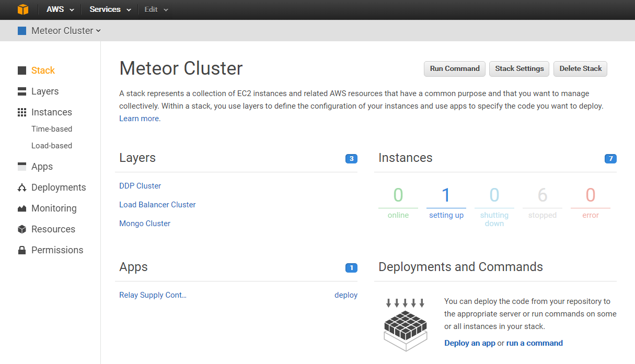Image resolution: width=635 pixels, height=364 pixels.
Task: Expand the Meteor Cluster stack selector
Action: 66,31
